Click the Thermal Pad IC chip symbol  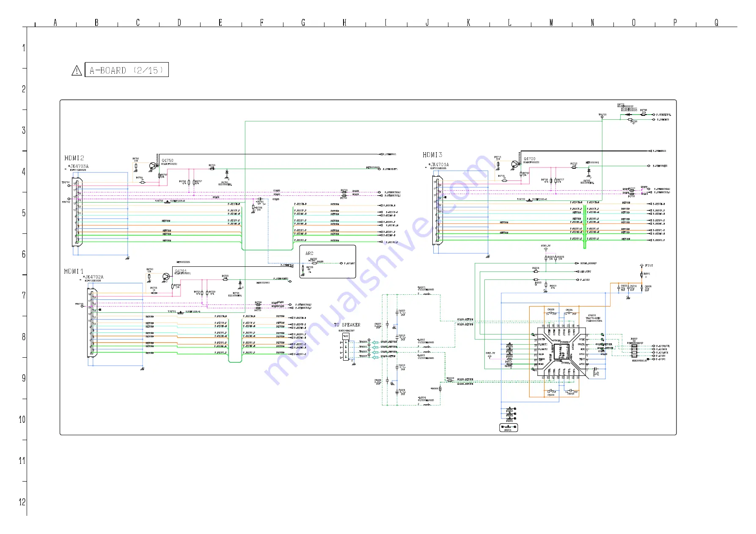[562, 351]
